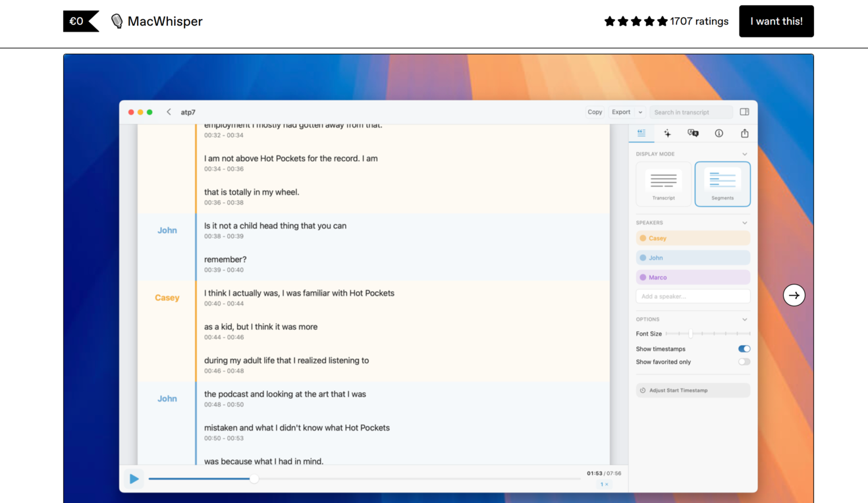The image size is (868, 503).
Task: Select the Marco speaker row
Action: pos(693,277)
